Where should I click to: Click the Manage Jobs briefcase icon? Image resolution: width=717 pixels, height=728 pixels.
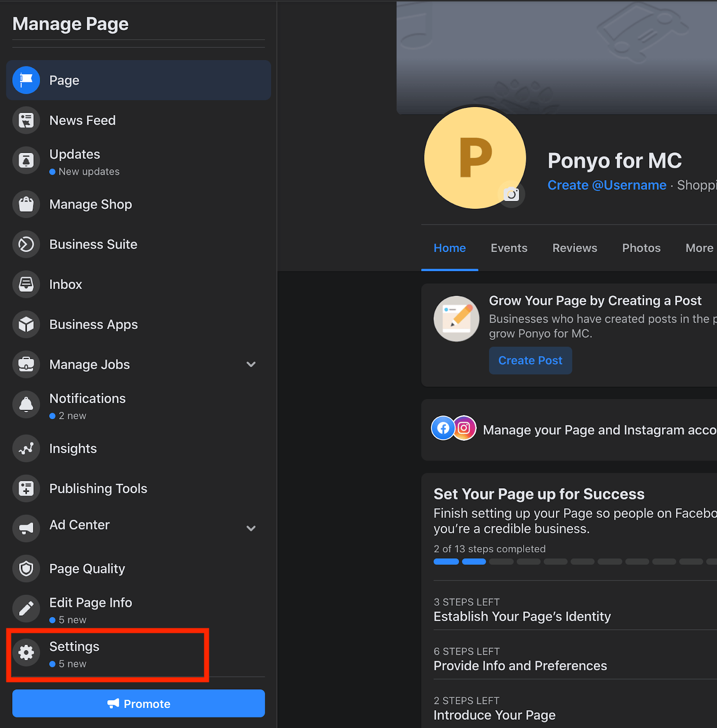point(26,364)
